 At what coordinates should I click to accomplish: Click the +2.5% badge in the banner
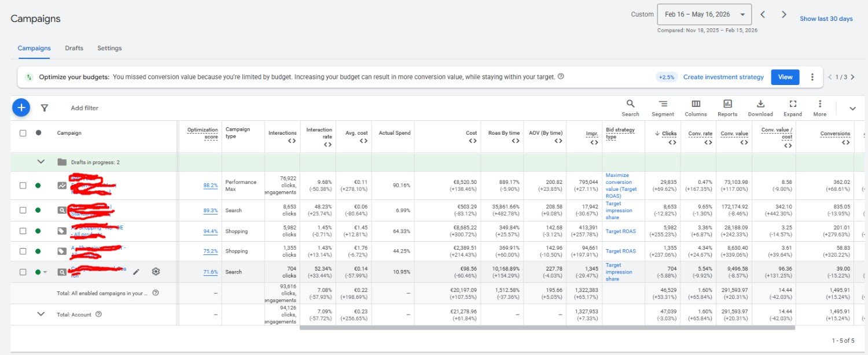tap(666, 77)
